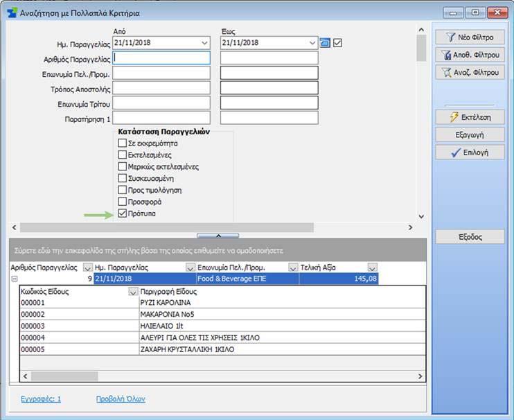Image resolution: width=514 pixels, height=420 pixels.
Task: Click criteria panel horizontal scrollbar thumb
Action: (x=167, y=227)
